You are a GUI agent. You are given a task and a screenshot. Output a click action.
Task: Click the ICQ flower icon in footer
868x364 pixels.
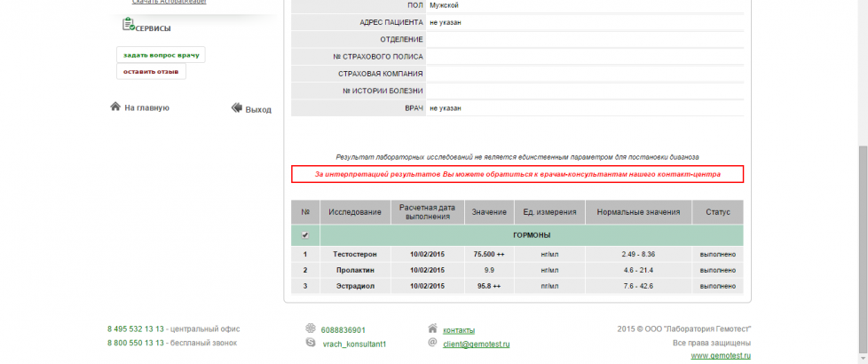pyautogui.click(x=310, y=328)
